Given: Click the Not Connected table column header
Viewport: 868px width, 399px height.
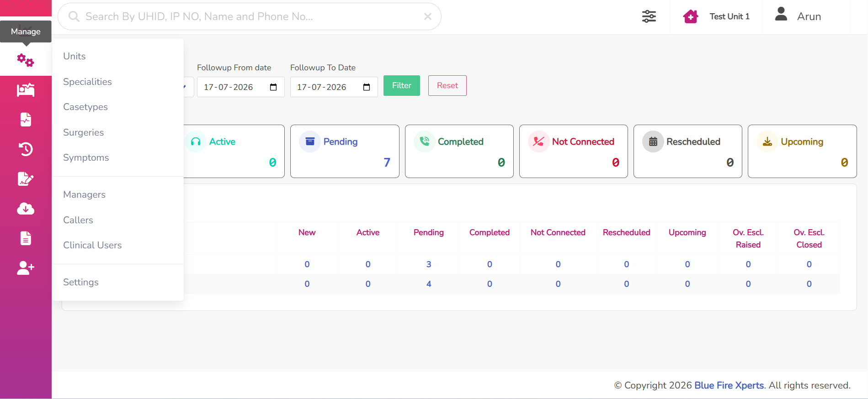Looking at the screenshot, I should [x=558, y=232].
